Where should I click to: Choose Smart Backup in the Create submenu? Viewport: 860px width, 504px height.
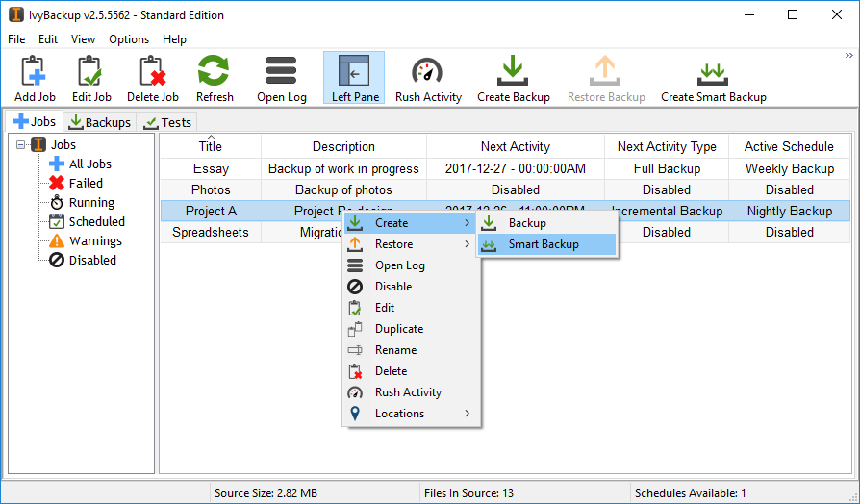[546, 244]
